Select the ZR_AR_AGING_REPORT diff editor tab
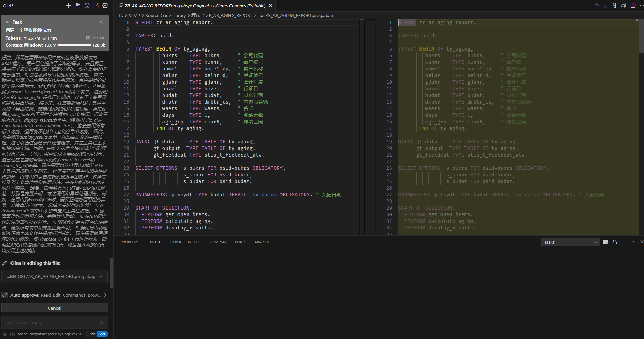 click(195, 6)
